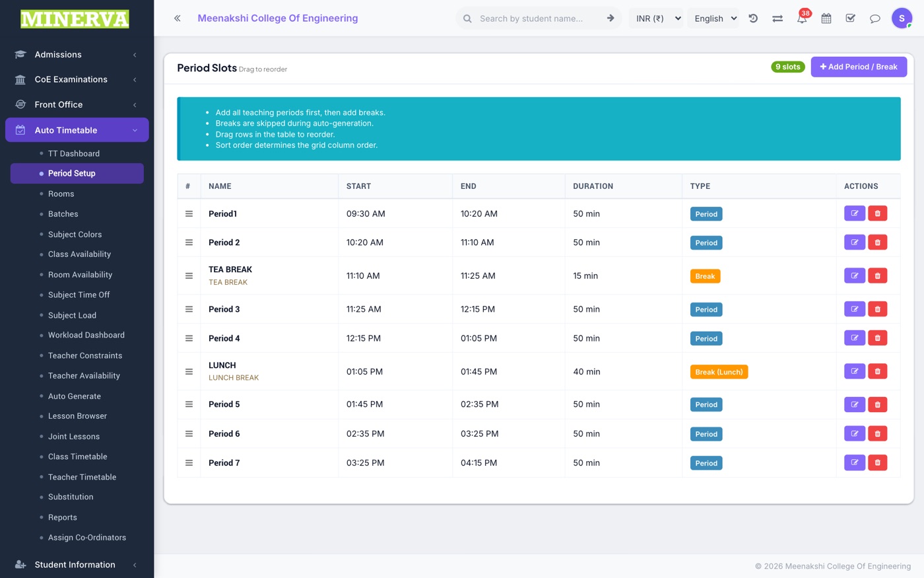Open Lesson Browser in sidebar
This screenshot has width=924, height=578.
tap(77, 416)
